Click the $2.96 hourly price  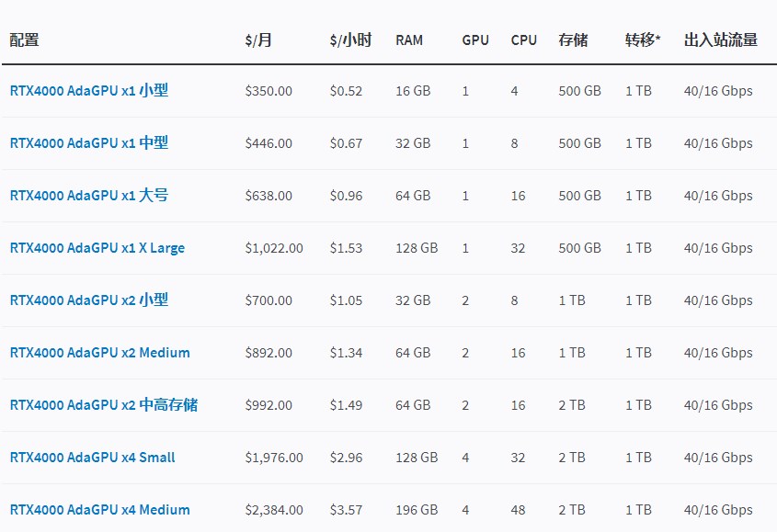pos(347,458)
